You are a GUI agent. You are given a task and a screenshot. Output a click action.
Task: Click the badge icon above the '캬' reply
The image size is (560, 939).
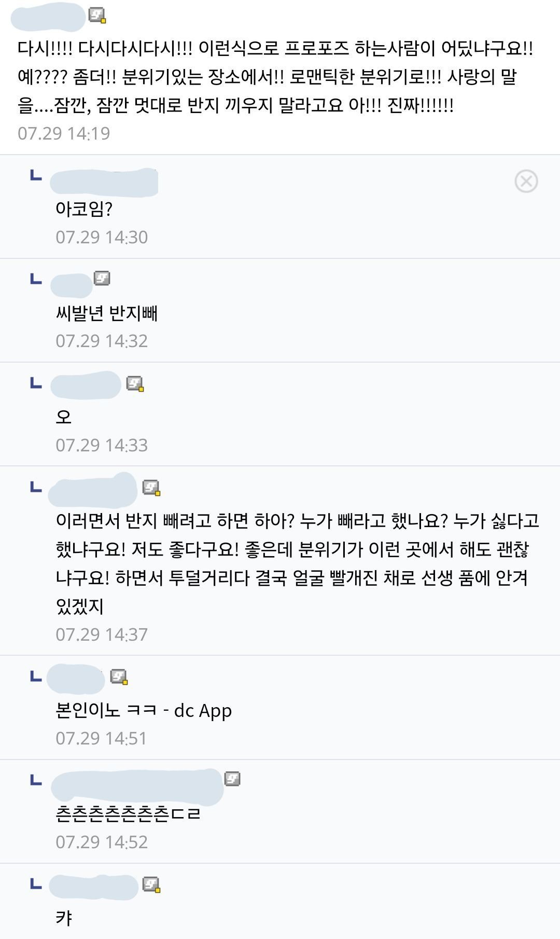(151, 884)
